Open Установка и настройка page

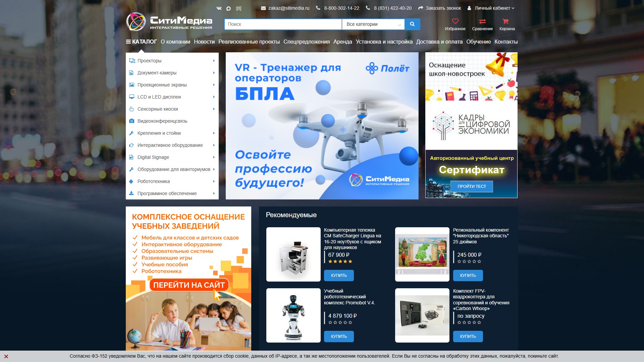[x=384, y=42]
